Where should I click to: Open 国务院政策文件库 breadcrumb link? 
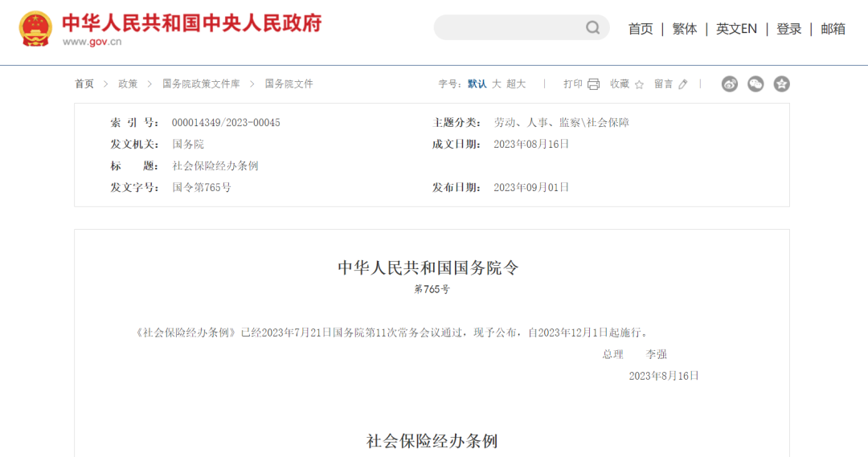(x=201, y=84)
